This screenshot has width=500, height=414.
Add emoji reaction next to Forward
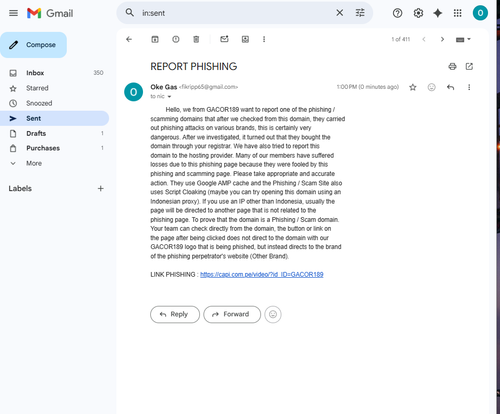coord(273,314)
